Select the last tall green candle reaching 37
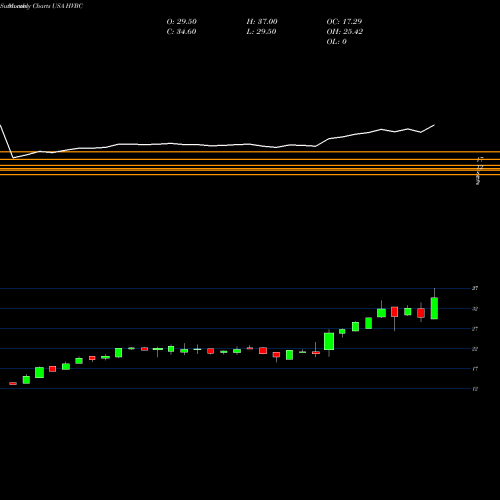The image size is (500, 500). 434,308
